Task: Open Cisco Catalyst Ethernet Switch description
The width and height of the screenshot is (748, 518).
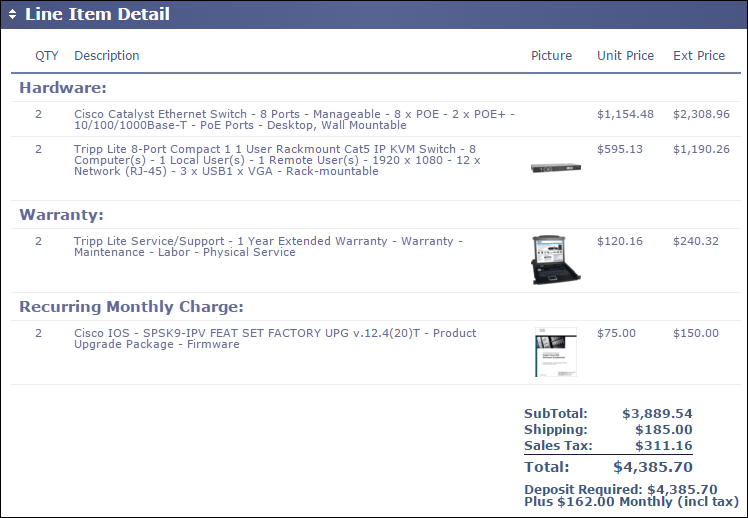Action: click(x=294, y=120)
